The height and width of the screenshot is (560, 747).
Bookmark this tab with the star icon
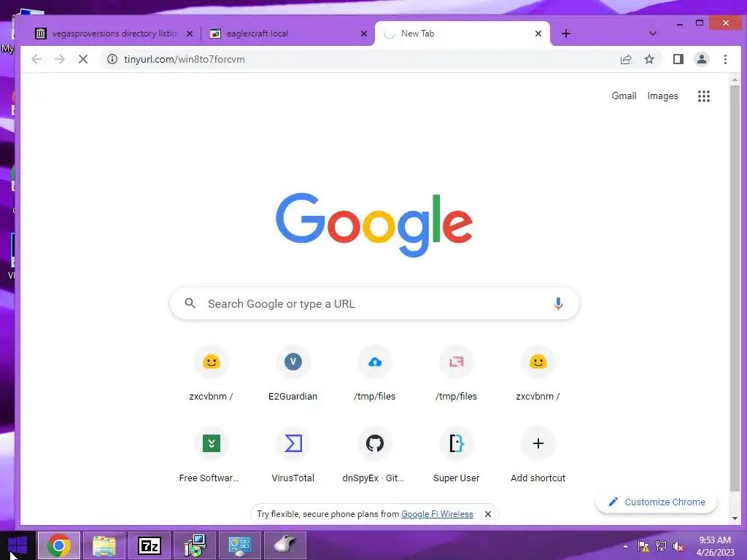(x=649, y=59)
